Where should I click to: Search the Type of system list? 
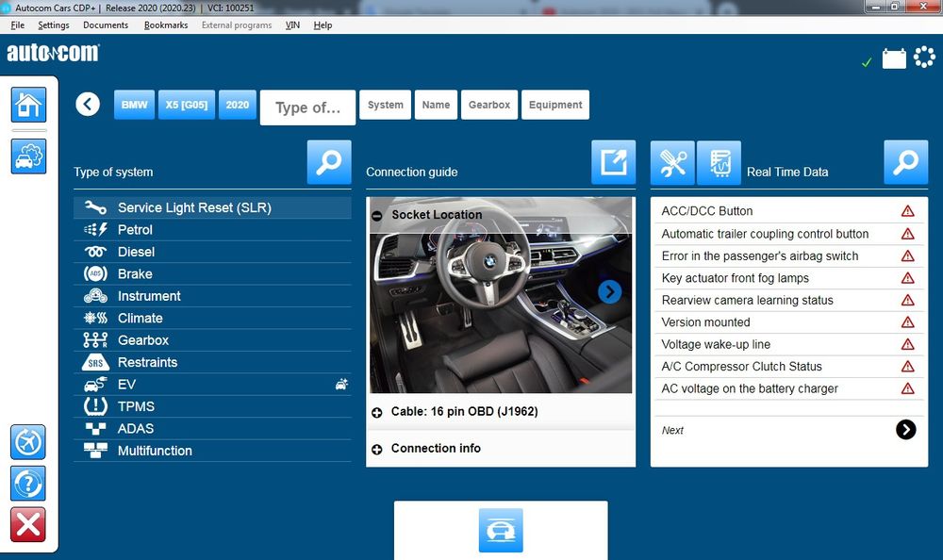coord(329,162)
